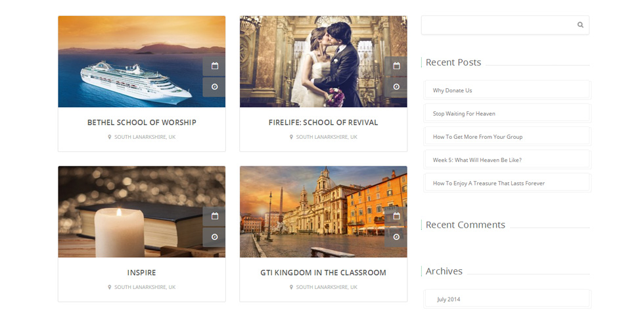Open the cruise ship event thumbnail

tap(142, 62)
